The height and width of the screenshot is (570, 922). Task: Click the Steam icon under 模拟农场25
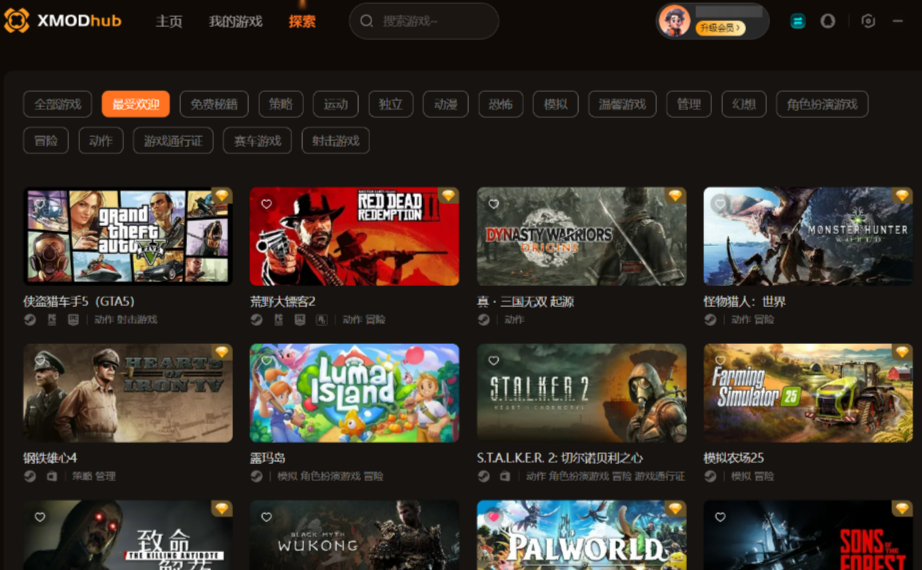coord(710,476)
